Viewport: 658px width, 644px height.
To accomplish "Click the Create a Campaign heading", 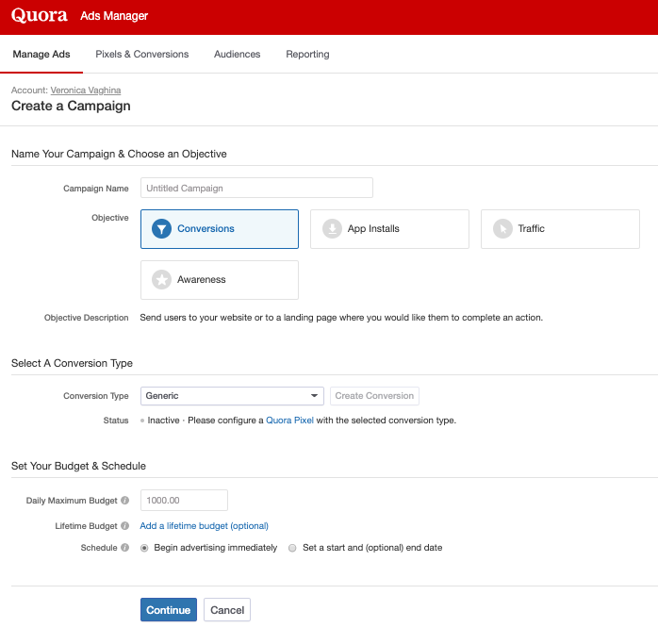I will point(71,106).
